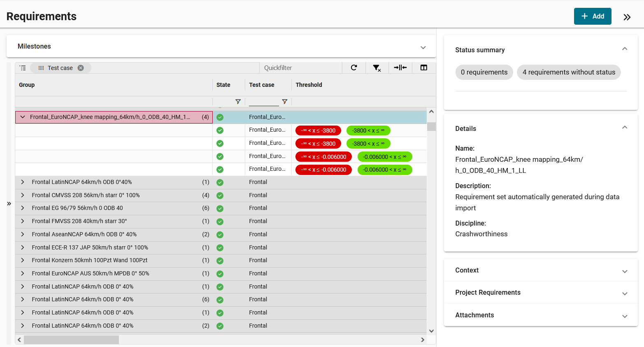
Task: Expand the Milestones panel
Action: (423, 47)
